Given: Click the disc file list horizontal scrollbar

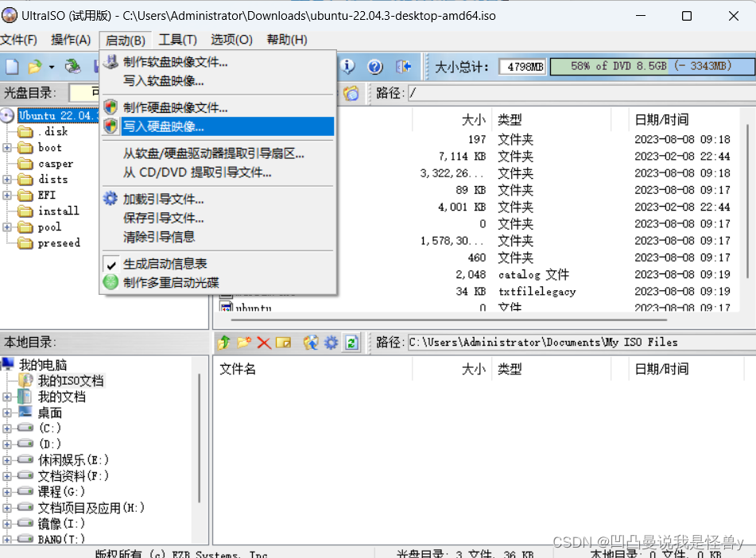Looking at the screenshot, I should [x=448, y=320].
